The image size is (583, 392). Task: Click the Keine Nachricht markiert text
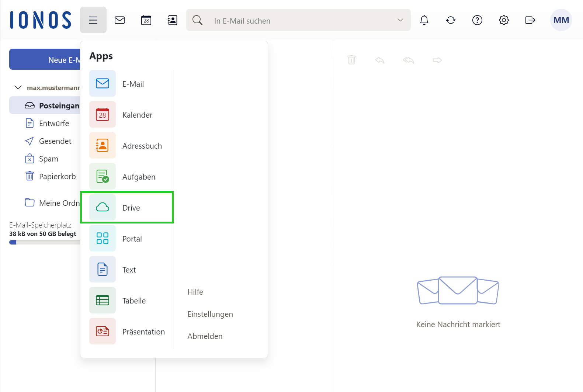click(458, 325)
